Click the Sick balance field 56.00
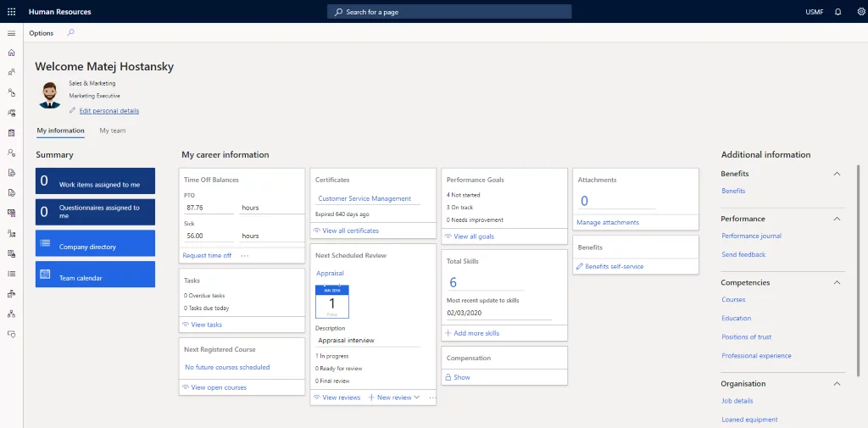 pyautogui.click(x=209, y=236)
